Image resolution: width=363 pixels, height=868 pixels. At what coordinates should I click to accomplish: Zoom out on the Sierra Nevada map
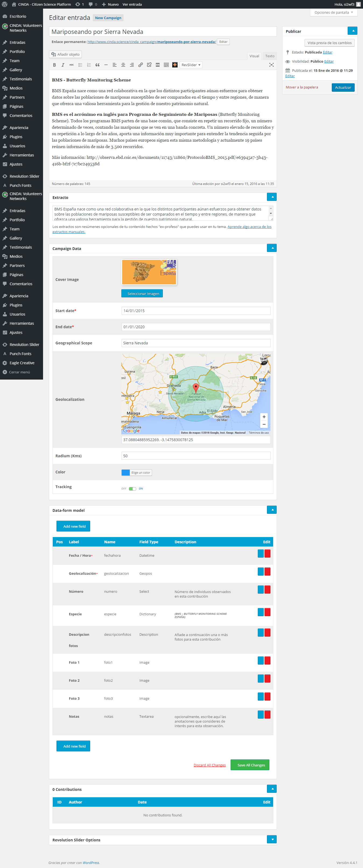tap(264, 424)
